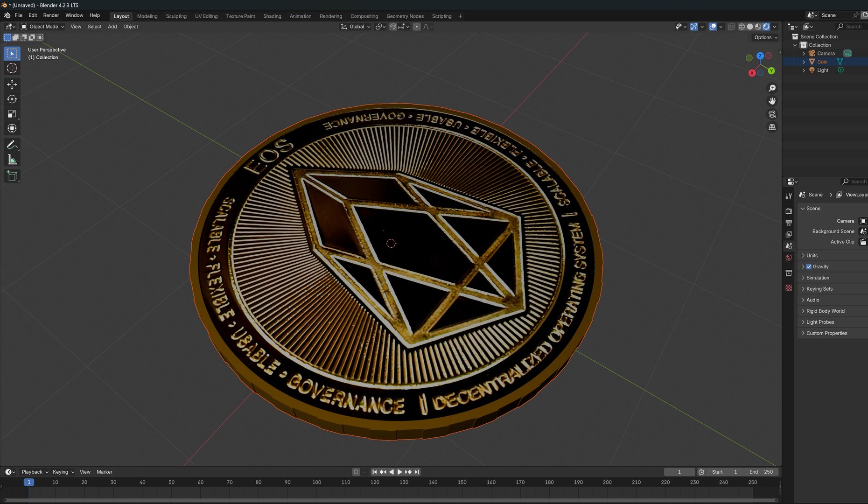Play the animation forward
The height and width of the screenshot is (504, 868).
pyautogui.click(x=400, y=472)
